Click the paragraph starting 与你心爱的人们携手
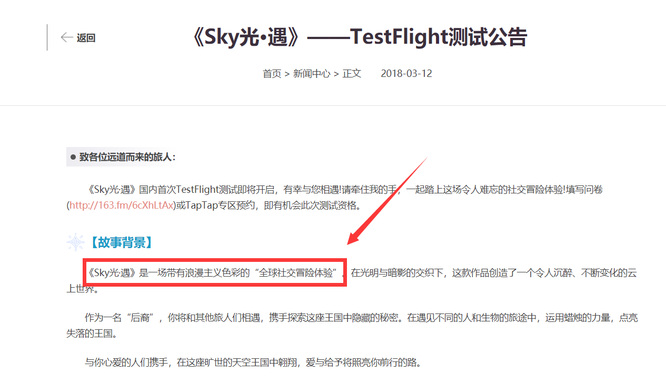 tap(253, 362)
